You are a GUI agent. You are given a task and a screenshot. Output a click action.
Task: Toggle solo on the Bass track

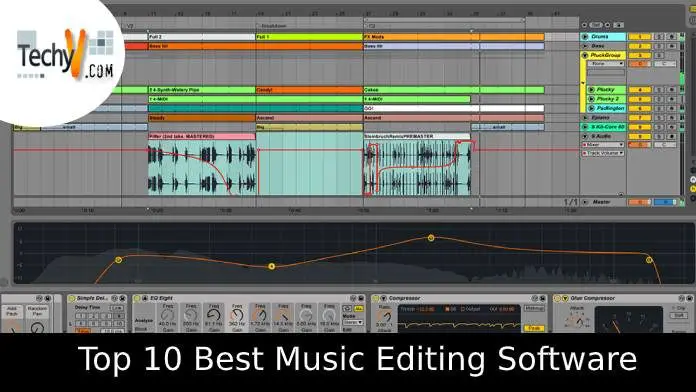pyautogui.click(x=660, y=46)
